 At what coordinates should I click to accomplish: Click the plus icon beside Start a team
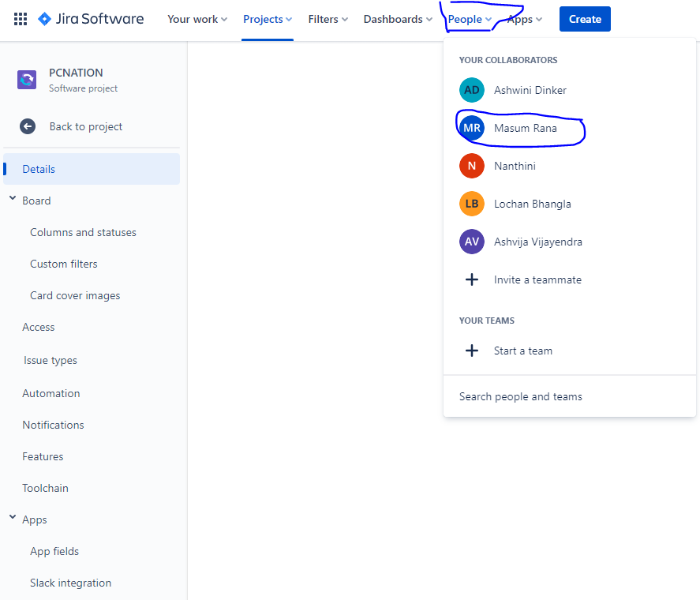pos(472,351)
